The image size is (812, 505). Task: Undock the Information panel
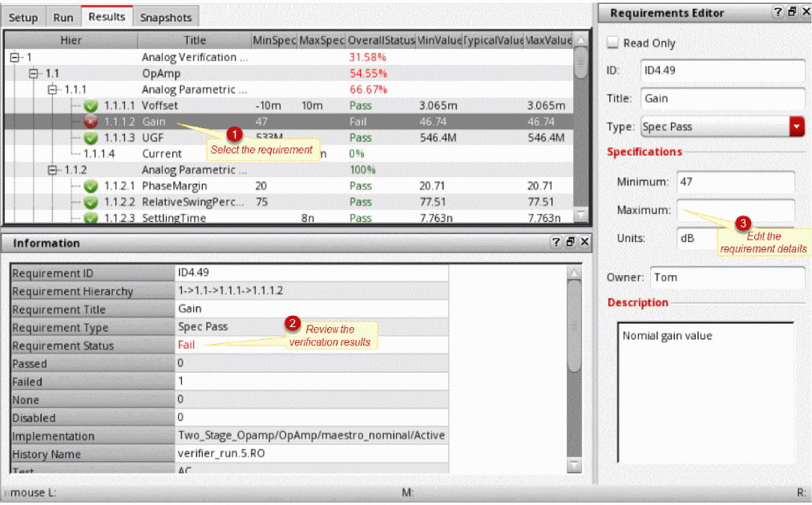coord(570,242)
